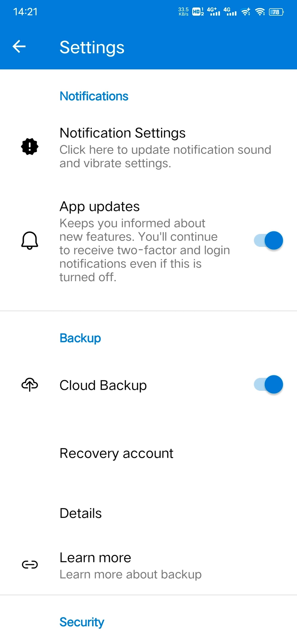The height and width of the screenshot is (644, 297).
Task: Tap the bell icon beside App updates
Action: [30, 240]
